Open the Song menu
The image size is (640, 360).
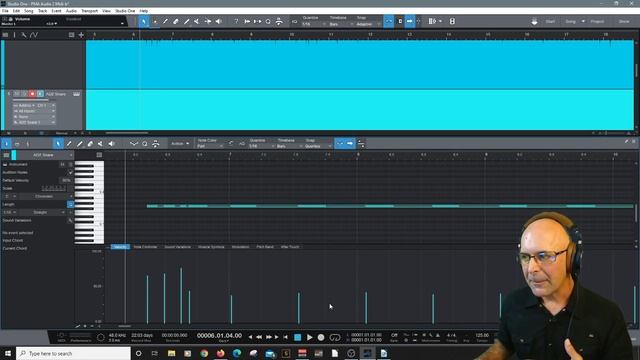(x=29, y=11)
